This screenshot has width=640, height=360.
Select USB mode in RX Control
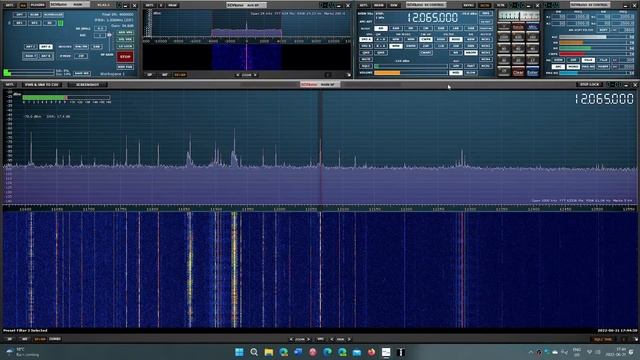471,29
